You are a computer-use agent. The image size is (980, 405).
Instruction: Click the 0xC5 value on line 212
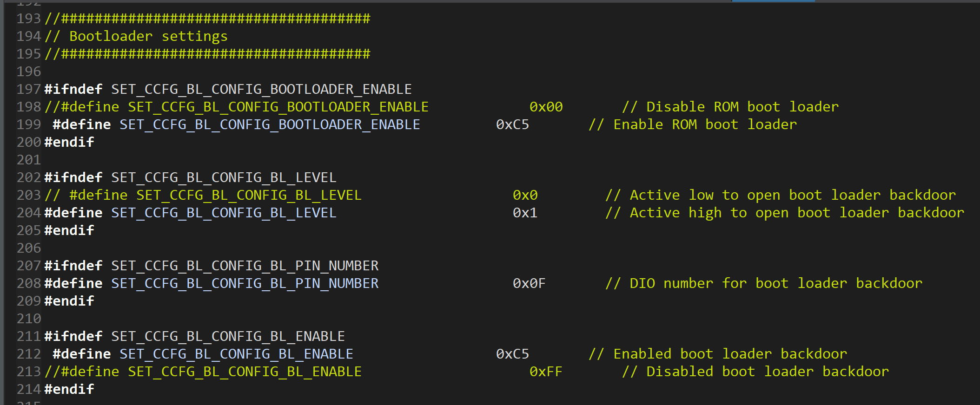coord(512,354)
